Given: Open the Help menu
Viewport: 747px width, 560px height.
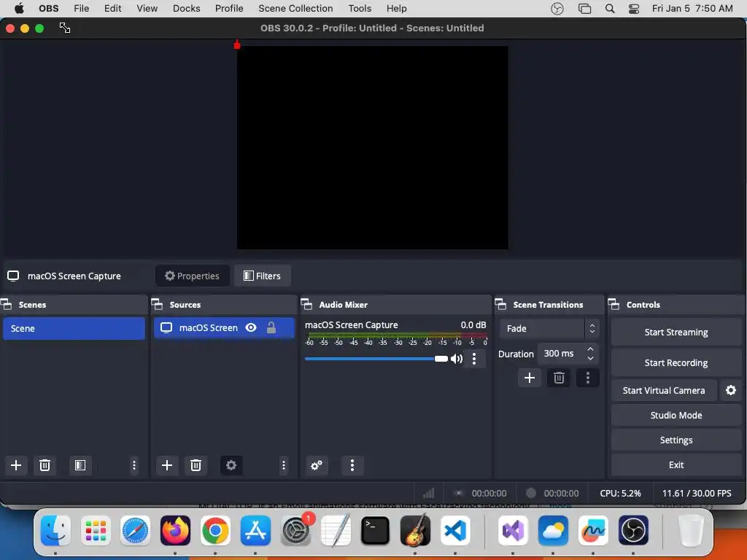Looking at the screenshot, I should click(396, 9).
